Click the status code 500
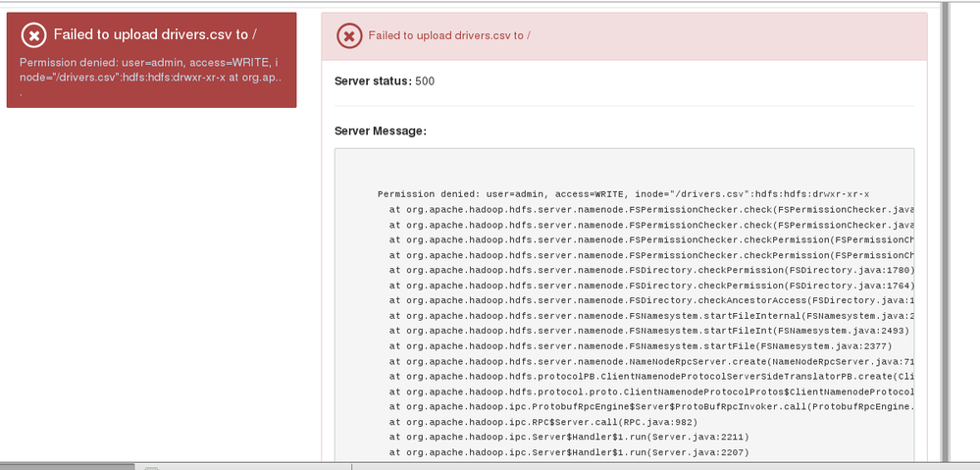Viewport: 980px width, 470px height. pyautogui.click(x=425, y=81)
